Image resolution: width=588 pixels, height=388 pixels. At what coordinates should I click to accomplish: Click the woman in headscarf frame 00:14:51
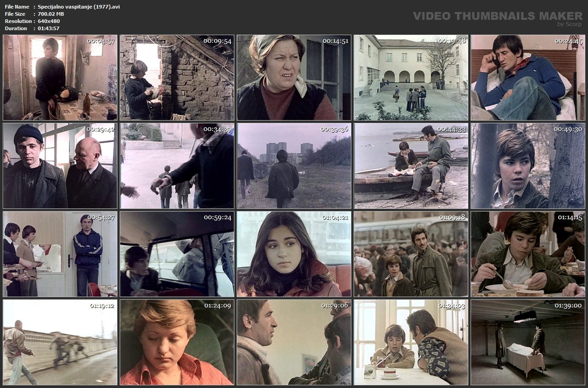pos(294,78)
